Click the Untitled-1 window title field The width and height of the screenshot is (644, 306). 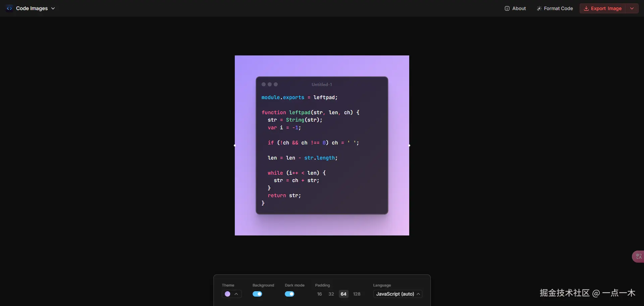(322, 85)
